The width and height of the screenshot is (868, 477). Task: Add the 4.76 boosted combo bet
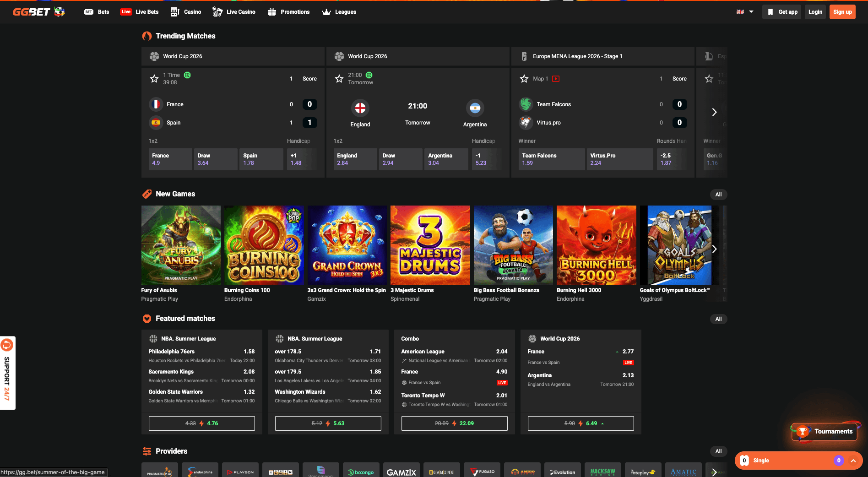pyautogui.click(x=202, y=423)
